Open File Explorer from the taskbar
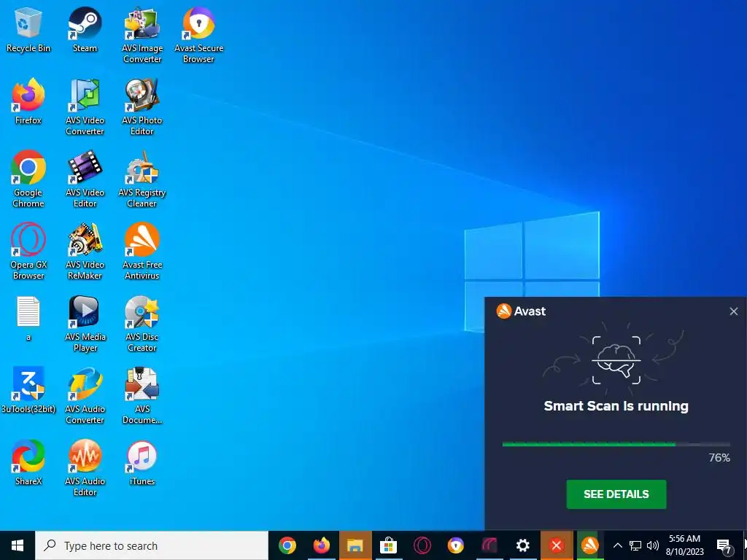 coord(355,545)
